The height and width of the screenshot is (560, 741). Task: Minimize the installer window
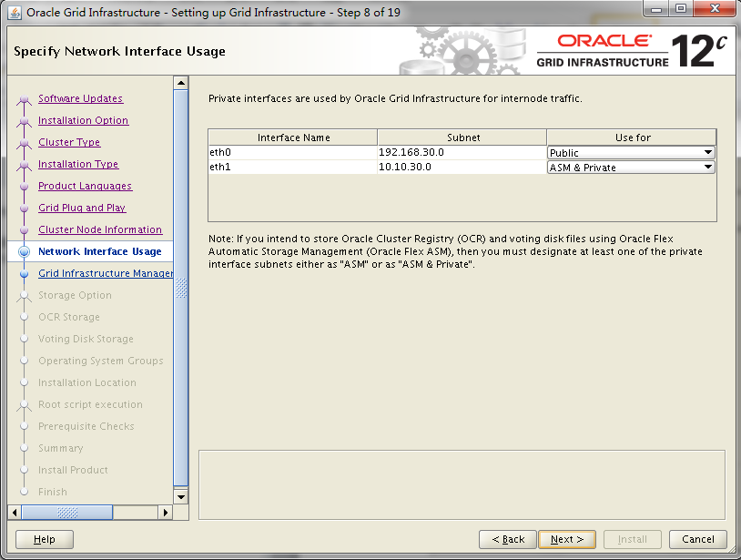point(656,8)
